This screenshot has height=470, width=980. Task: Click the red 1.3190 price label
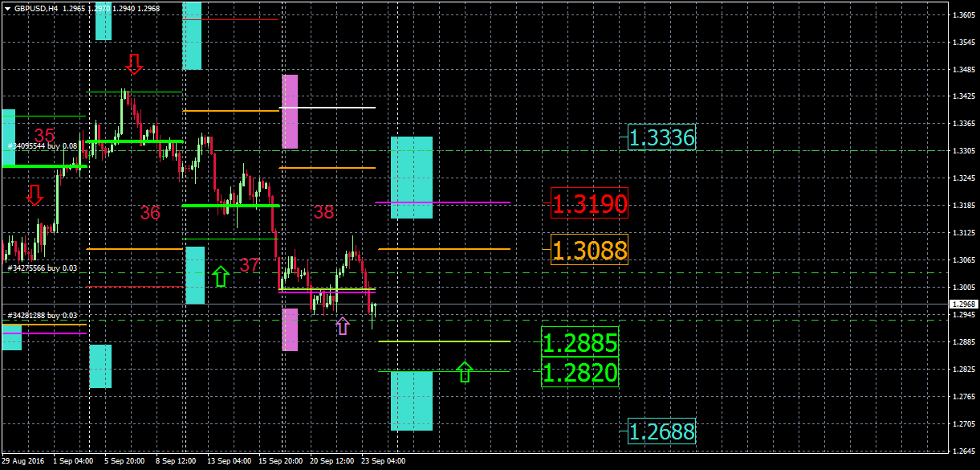[x=590, y=204]
